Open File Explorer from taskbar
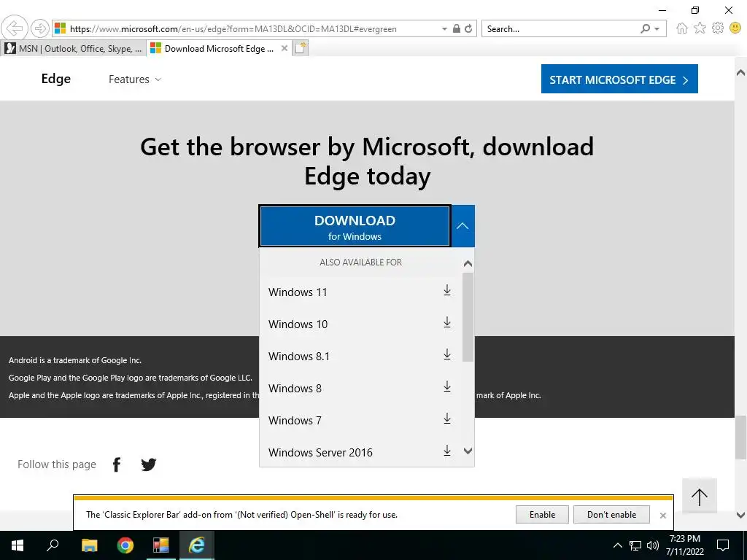The height and width of the screenshot is (560, 747). click(90, 545)
